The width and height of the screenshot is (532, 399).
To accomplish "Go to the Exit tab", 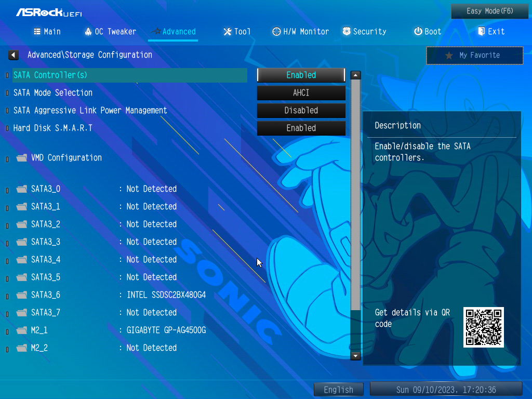I will [x=491, y=32].
